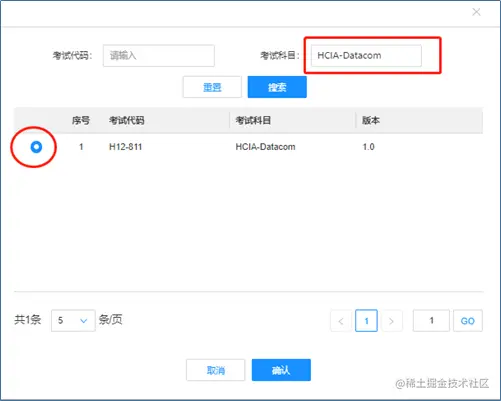Click the row number 1 cell

(81, 147)
